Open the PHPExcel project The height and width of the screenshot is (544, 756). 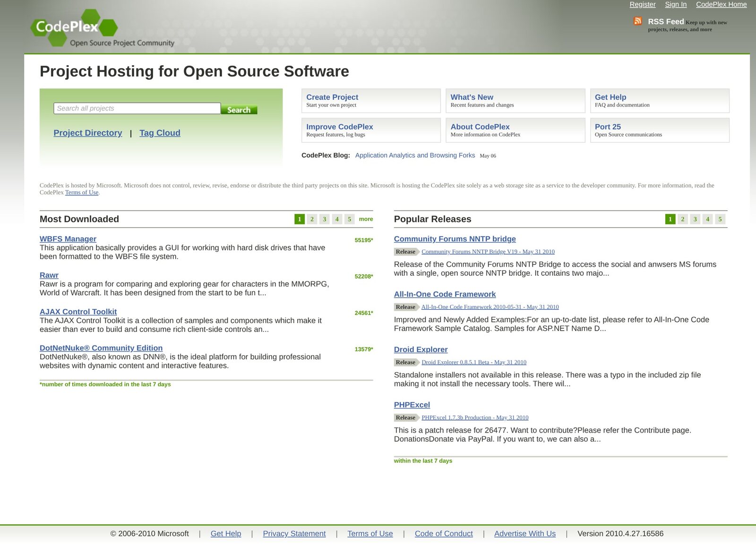click(412, 405)
